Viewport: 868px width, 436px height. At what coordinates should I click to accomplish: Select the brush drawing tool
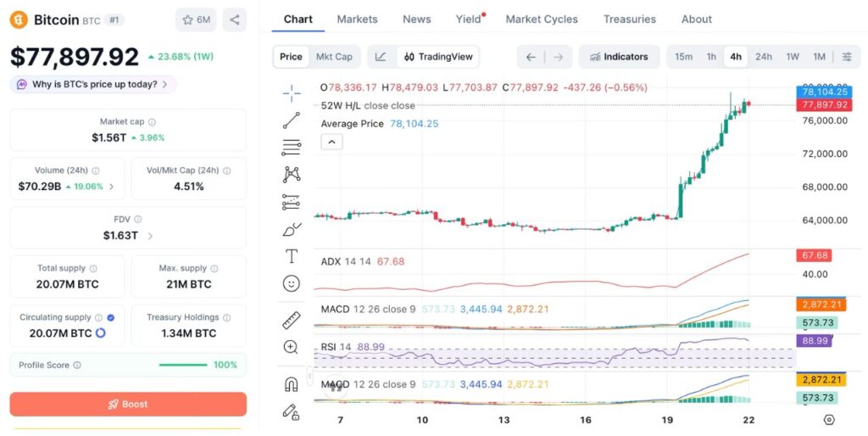(x=292, y=229)
